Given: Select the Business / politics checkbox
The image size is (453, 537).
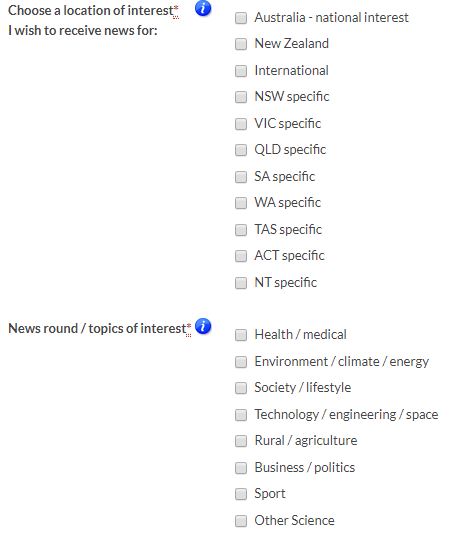Looking at the screenshot, I should 241,468.
